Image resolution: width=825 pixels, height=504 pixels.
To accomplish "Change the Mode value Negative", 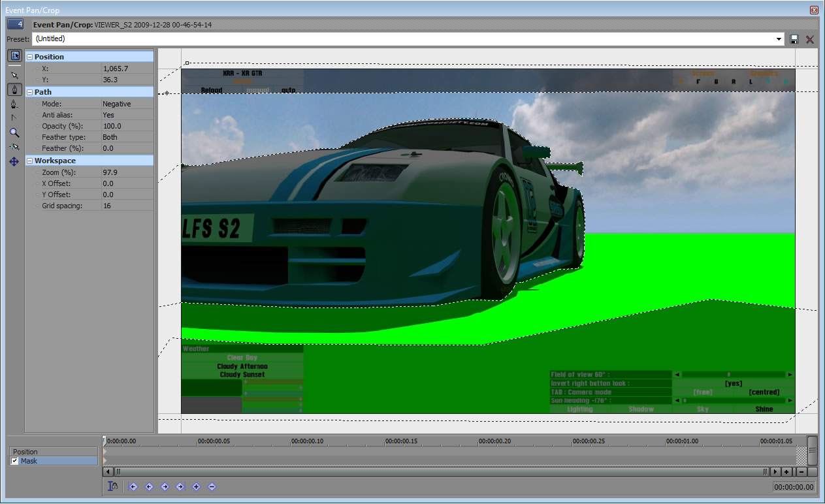I will click(x=127, y=104).
